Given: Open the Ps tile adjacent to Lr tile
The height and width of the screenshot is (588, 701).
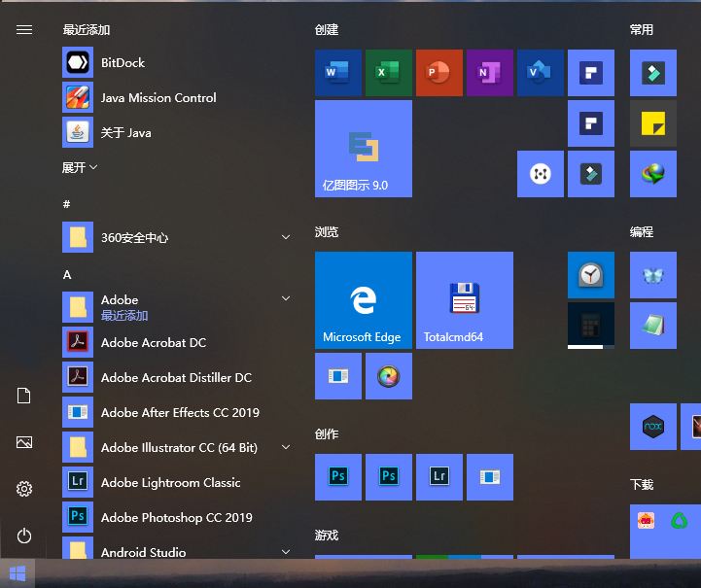Looking at the screenshot, I should [x=389, y=477].
